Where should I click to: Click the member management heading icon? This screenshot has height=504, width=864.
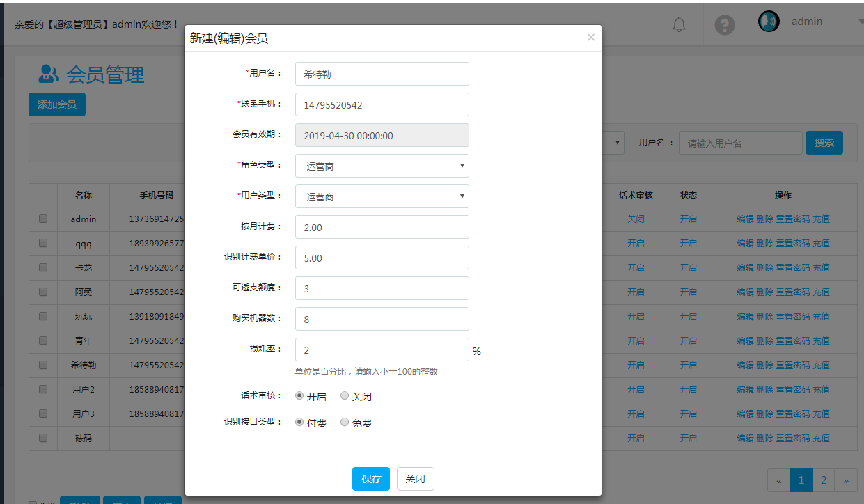point(49,74)
